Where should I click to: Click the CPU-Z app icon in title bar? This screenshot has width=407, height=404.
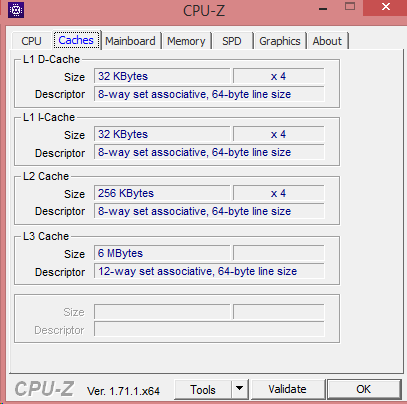pyautogui.click(x=16, y=10)
